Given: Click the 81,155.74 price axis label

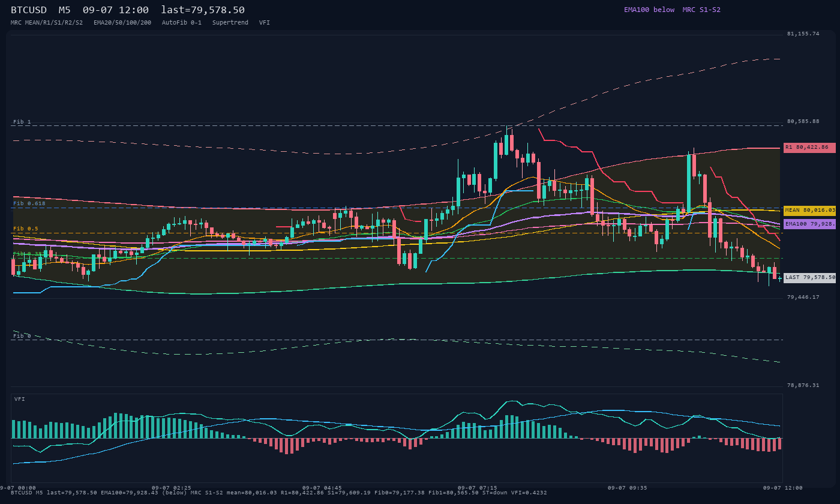Looking at the screenshot, I should pos(803,34).
